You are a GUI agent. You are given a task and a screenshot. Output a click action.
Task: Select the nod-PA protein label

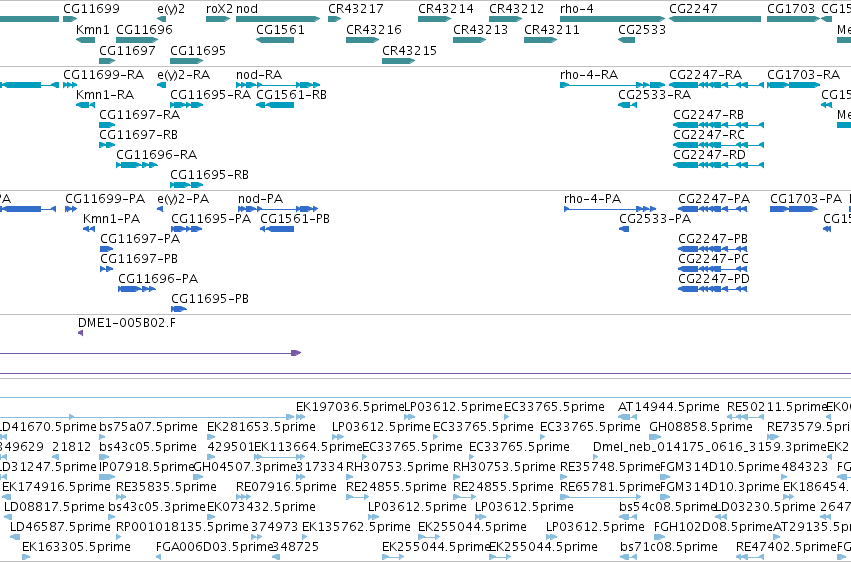click(261, 199)
